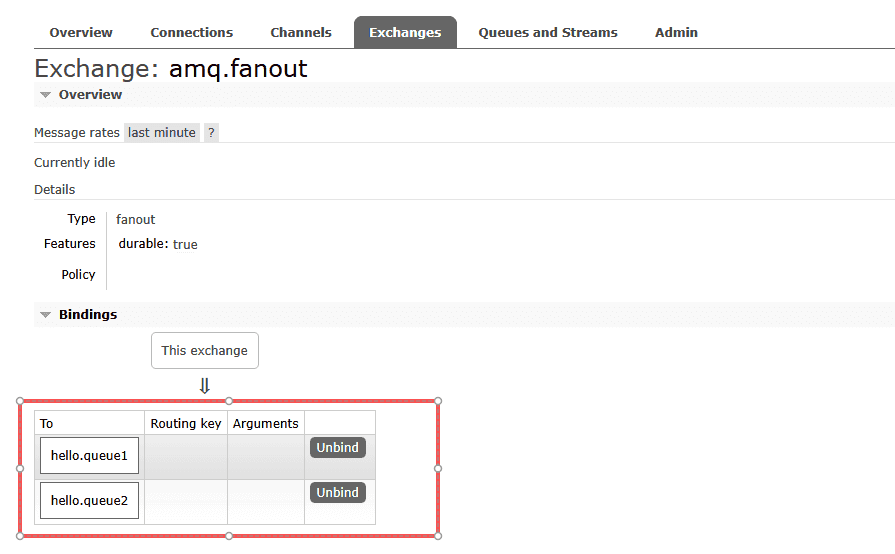Click the 'This exchange' box

pos(205,351)
